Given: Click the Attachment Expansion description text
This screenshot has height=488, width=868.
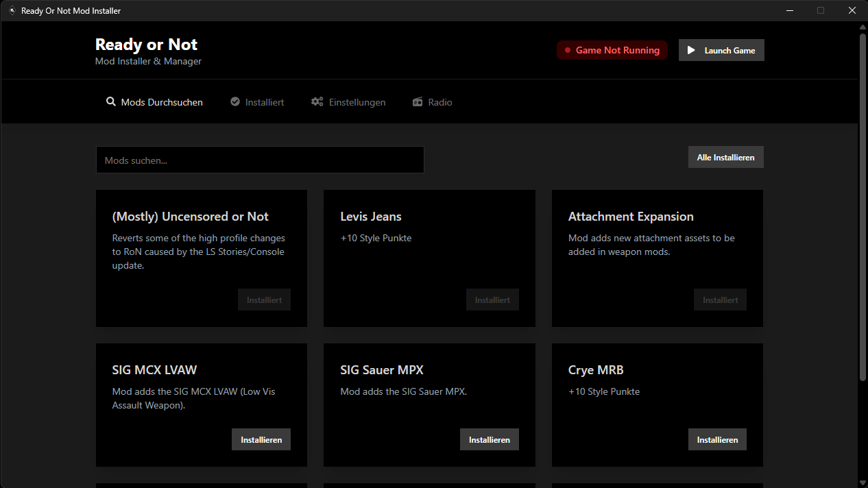Looking at the screenshot, I should pyautogui.click(x=651, y=245).
